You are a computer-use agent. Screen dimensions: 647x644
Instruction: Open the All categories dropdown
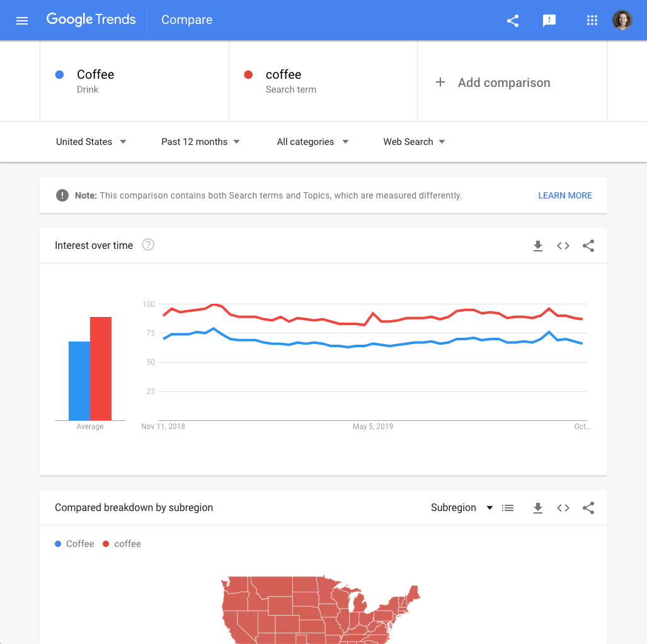(x=312, y=142)
